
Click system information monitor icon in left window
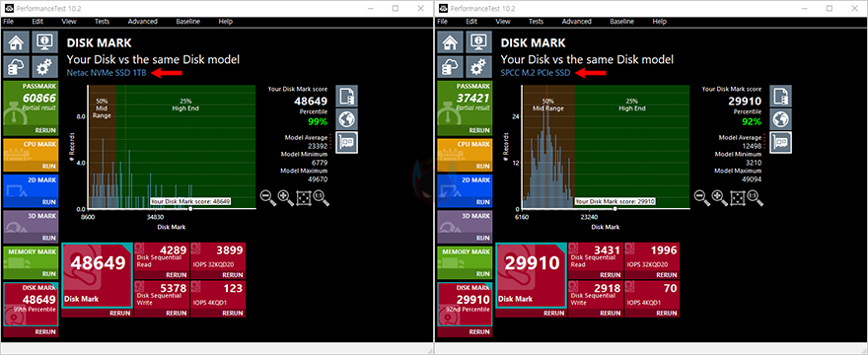click(x=44, y=42)
